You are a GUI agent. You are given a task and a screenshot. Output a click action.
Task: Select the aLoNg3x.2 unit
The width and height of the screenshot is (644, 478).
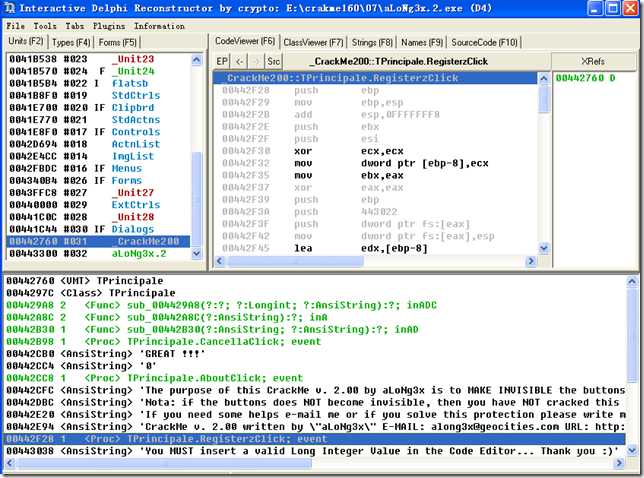coord(98,253)
